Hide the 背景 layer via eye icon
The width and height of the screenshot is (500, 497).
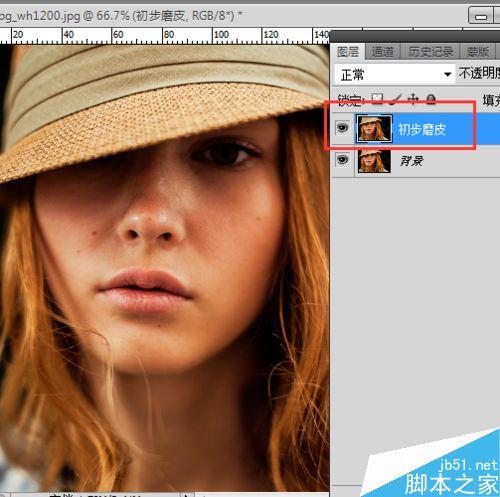[342, 160]
